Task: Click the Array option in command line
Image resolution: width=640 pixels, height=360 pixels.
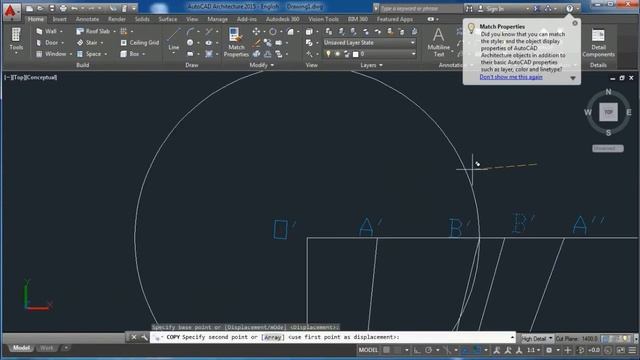Action: [273, 337]
